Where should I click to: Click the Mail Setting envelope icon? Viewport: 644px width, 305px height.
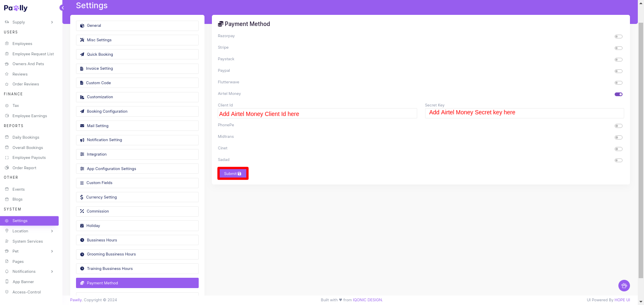pyautogui.click(x=82, y=126)
